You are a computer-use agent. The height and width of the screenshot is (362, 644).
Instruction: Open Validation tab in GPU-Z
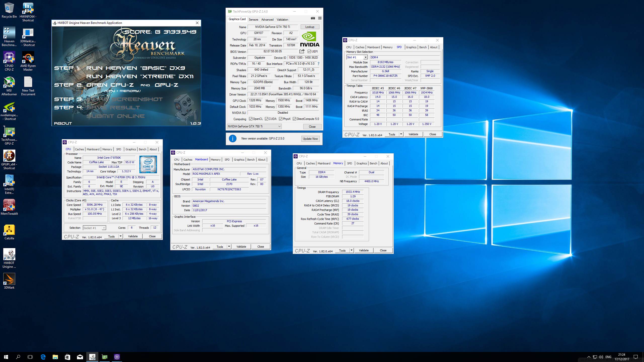click(282, 19)
